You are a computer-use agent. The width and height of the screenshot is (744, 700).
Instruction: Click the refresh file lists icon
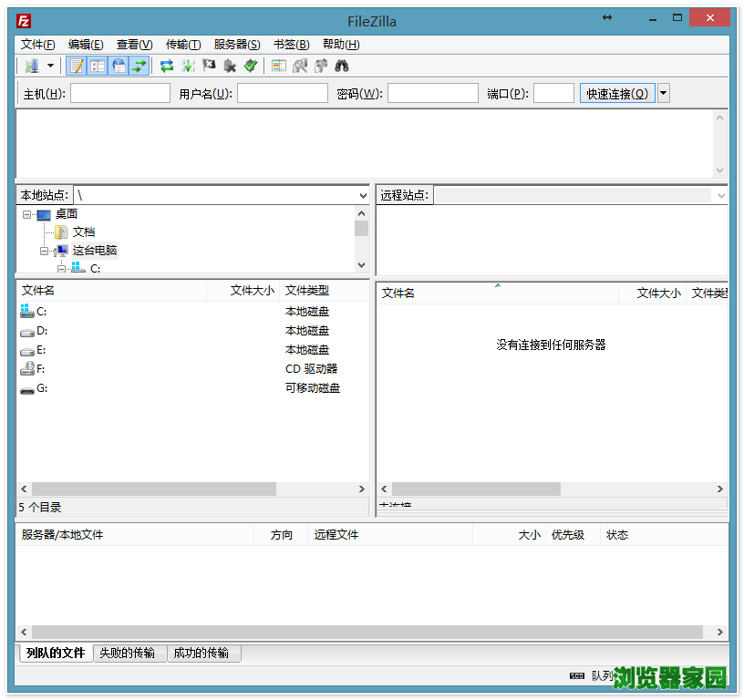click(x=167, y=66)
